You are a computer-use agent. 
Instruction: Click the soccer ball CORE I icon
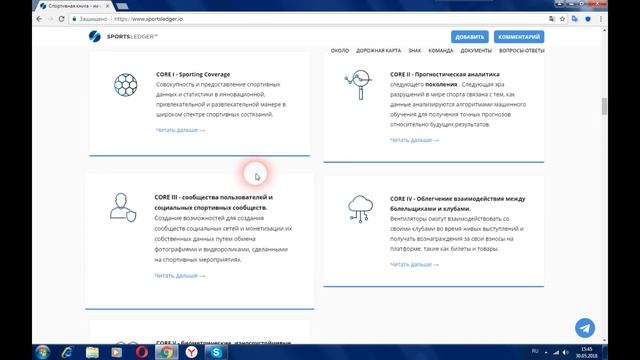coord(126,85)
